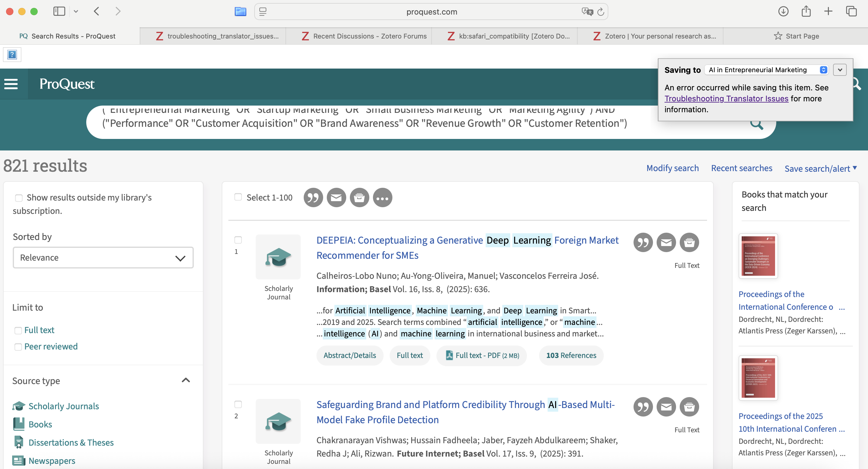Switch to Recent Discussions - Zotero Forums tab

tap(364, 36)
